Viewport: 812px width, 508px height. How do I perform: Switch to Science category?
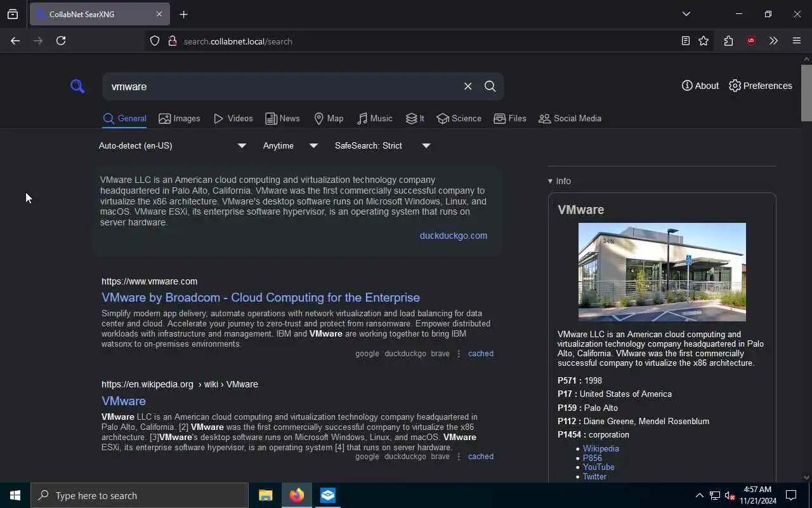459,119
